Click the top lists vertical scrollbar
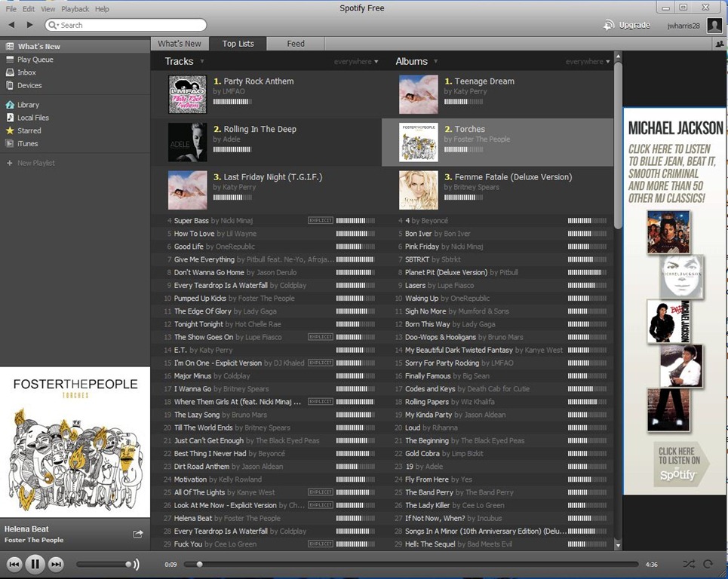728x579 pixels. 618,145
